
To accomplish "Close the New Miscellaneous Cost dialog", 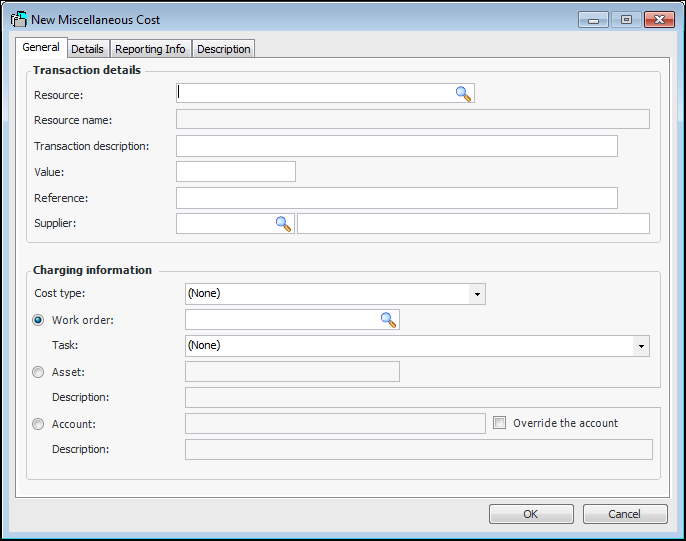I will [659, 20].
